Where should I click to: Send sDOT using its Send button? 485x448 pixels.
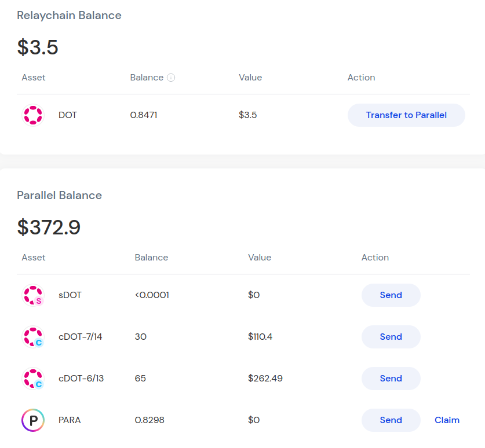391,295
